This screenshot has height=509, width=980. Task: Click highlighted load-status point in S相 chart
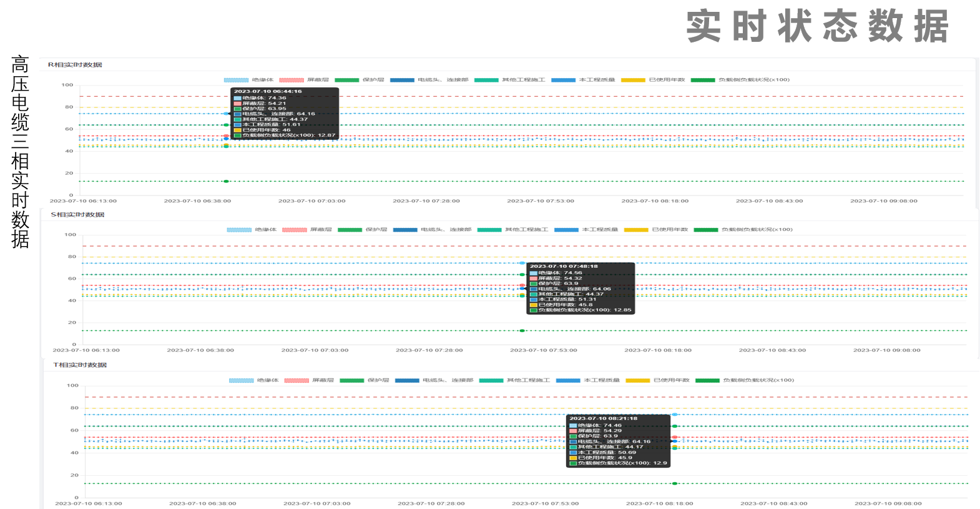pyautogui.click(x=522, y=330)
